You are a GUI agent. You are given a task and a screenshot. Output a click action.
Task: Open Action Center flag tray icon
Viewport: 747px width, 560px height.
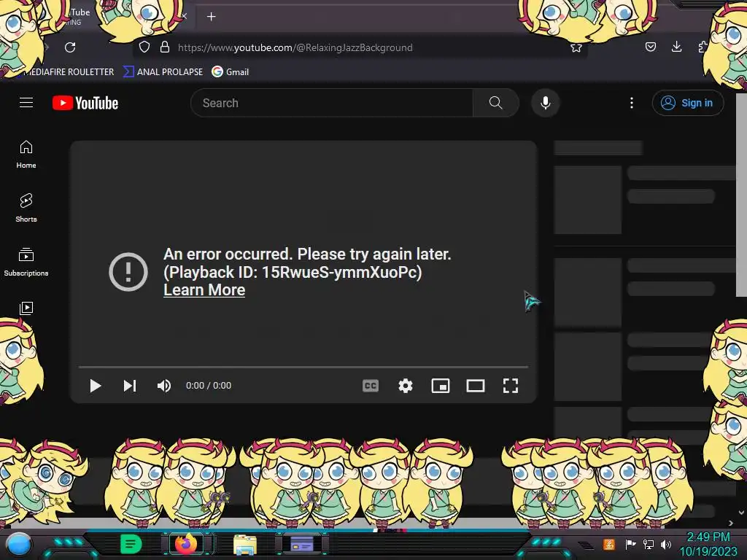(630, 544)
